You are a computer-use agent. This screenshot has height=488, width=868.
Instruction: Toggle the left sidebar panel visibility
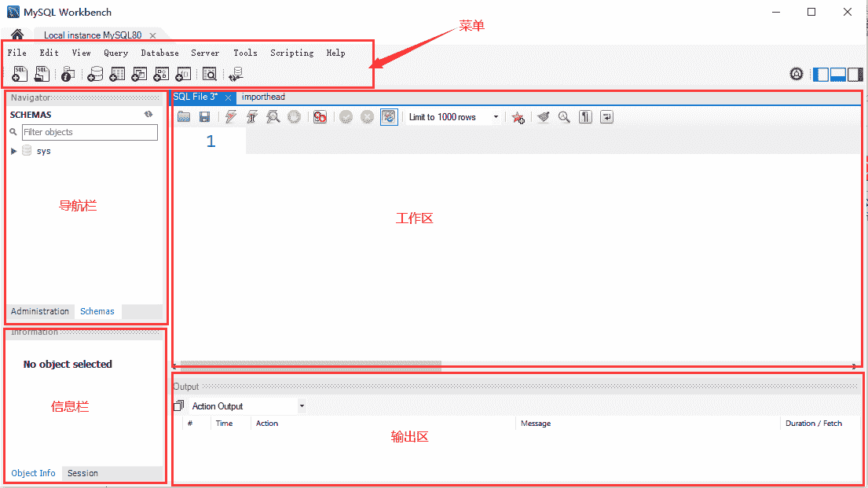tap(820, 74)
